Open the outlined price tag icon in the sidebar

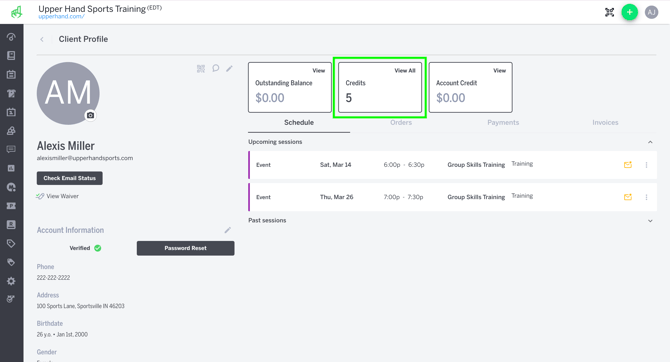(x=11, y=243)
